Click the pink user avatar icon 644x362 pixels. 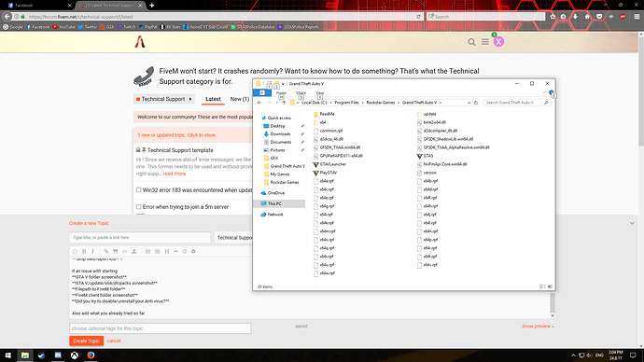pyautogui.click(x=498, y=41)
